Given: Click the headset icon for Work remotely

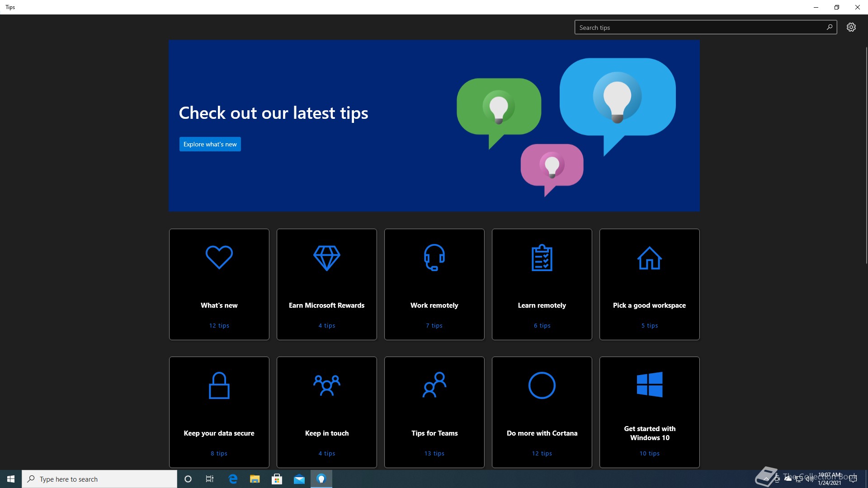Looking at the screenshot, I should tap(434, 258).
